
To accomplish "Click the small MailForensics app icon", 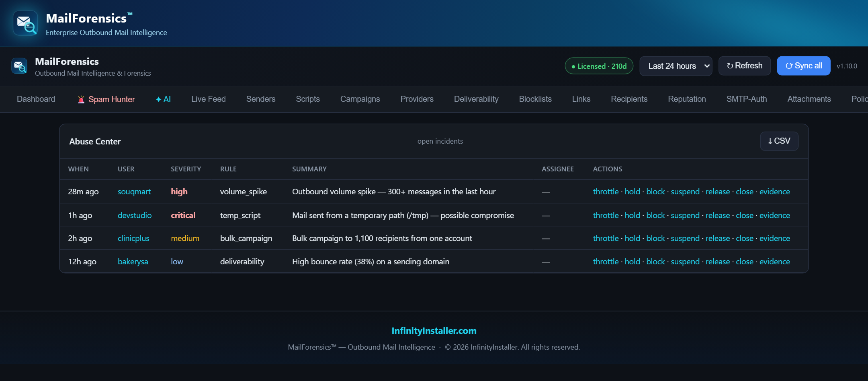I will (19, 66).
